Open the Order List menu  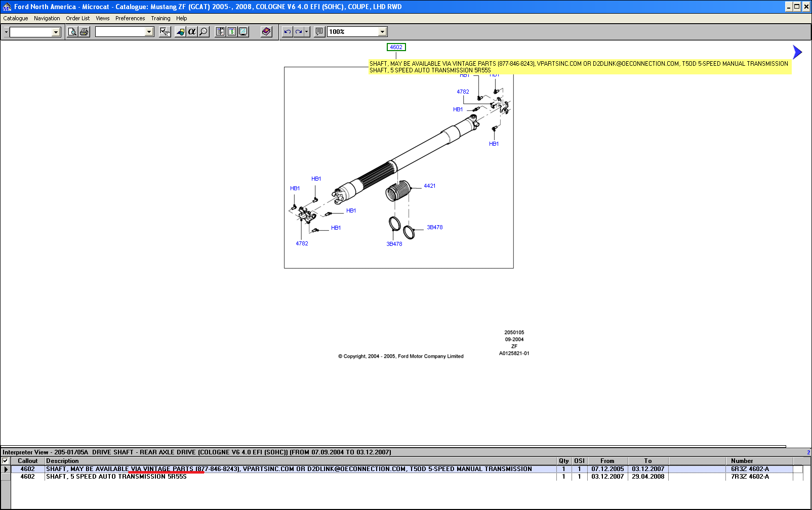coord(78,18)
